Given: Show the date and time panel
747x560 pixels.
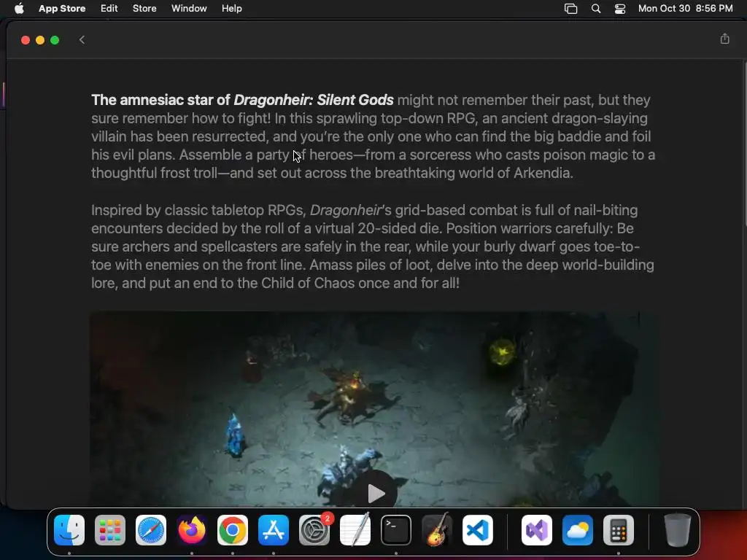Looking at the screenshot, I should [x=685, y=9].
